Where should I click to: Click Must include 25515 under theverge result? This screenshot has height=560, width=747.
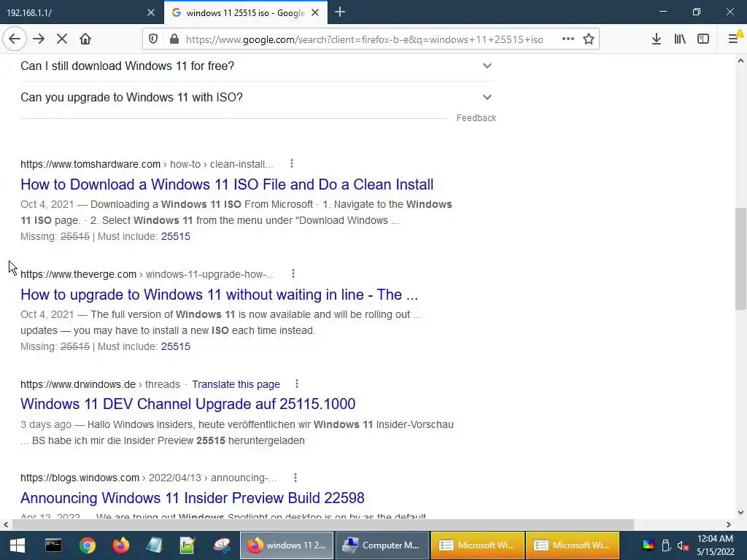pos(175,346)
